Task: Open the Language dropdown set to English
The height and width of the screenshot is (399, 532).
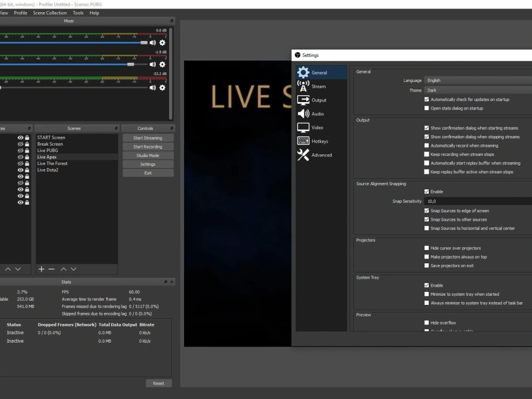Action: pos(478,80)
